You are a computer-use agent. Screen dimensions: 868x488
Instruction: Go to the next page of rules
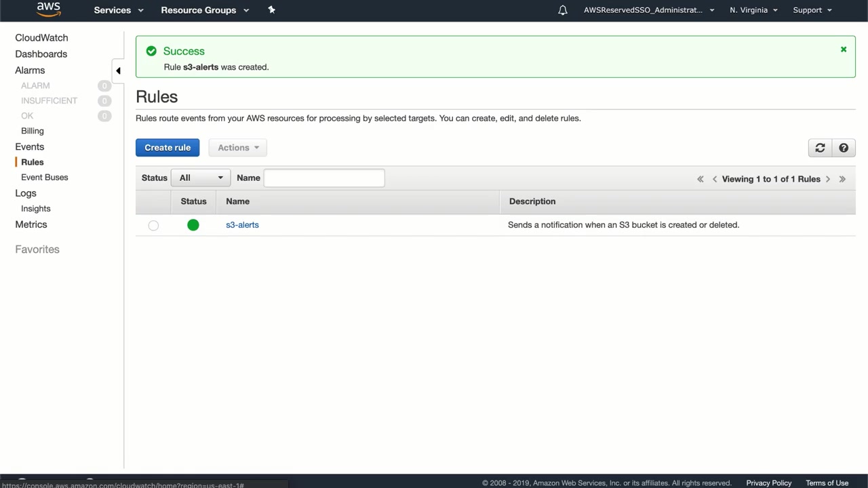pos(828,179)
